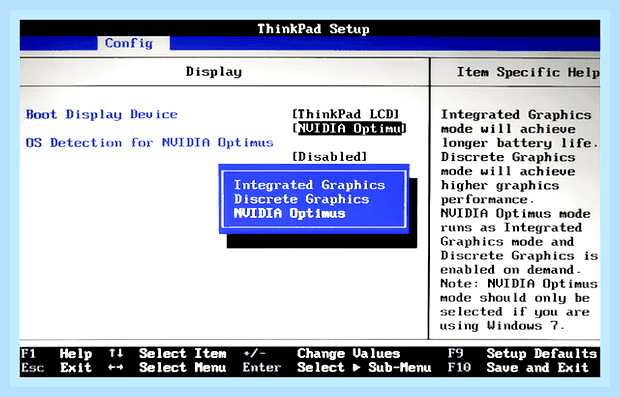Choose NVIDIA Optimus in popup list
The width and height of the screenshot is (620, 397).
tap(289, 213)
